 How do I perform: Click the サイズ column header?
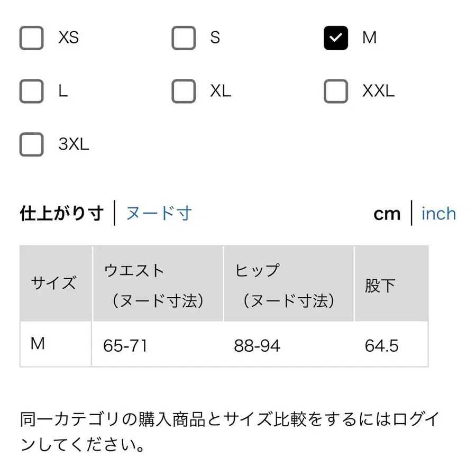click(53, 283)
